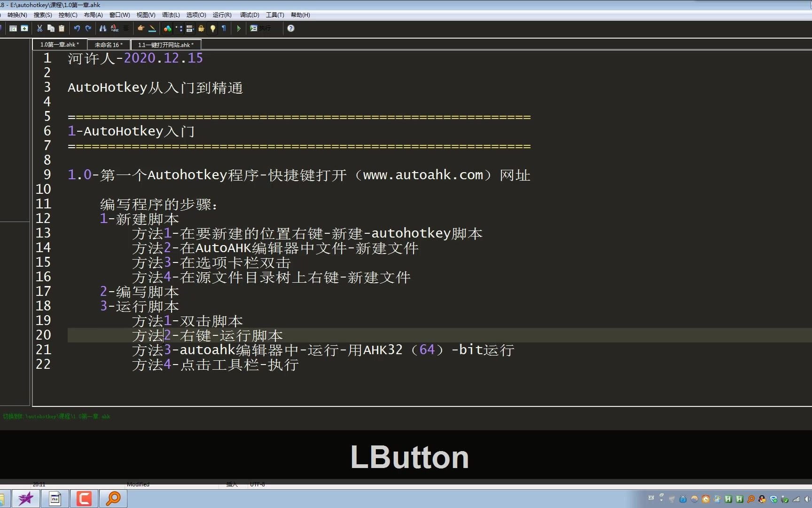Open Find using the binoculars icon
This screenshot has height=508, width=812.
click(x=103, y=28)
